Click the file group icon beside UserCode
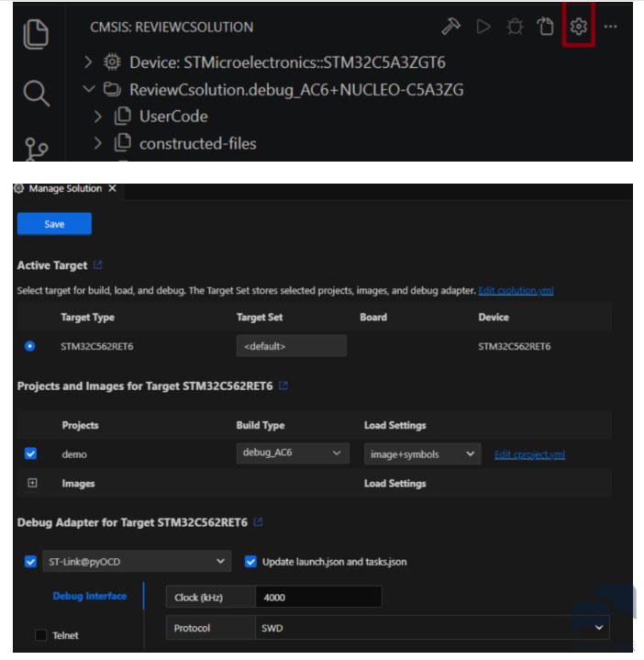This screenshot has width=644, height=660. pyautogui.click(x=122, y=116)
